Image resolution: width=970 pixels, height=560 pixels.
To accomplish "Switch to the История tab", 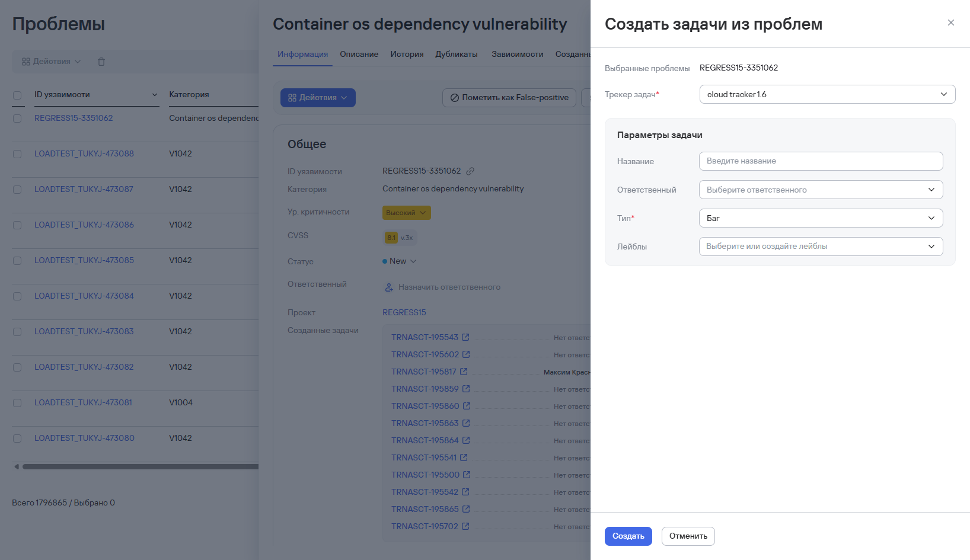I will click(x=407, y=54).
